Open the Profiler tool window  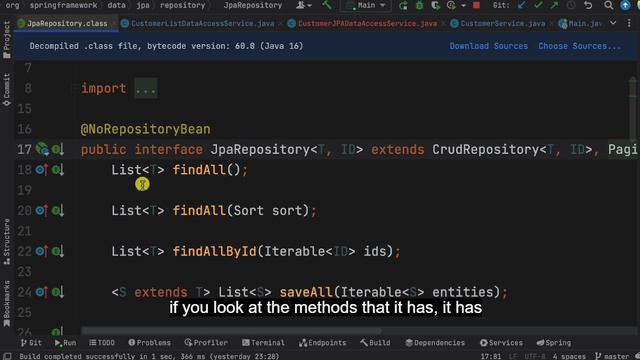(206, 343)
